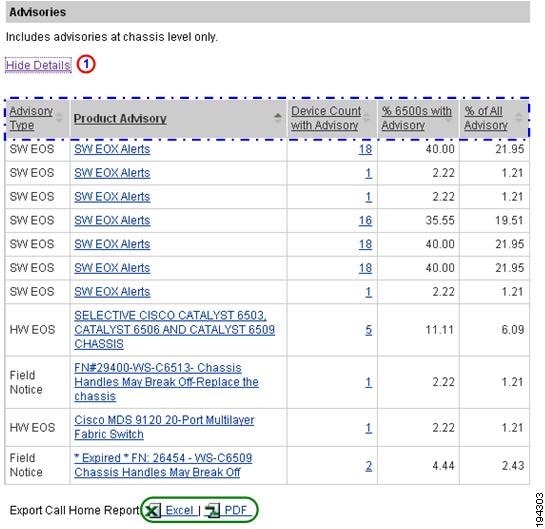Image resolution: width=545 pixels, height=529 pixels.
Task: Click the PDF export icon
Action: [x=212, y=511]
